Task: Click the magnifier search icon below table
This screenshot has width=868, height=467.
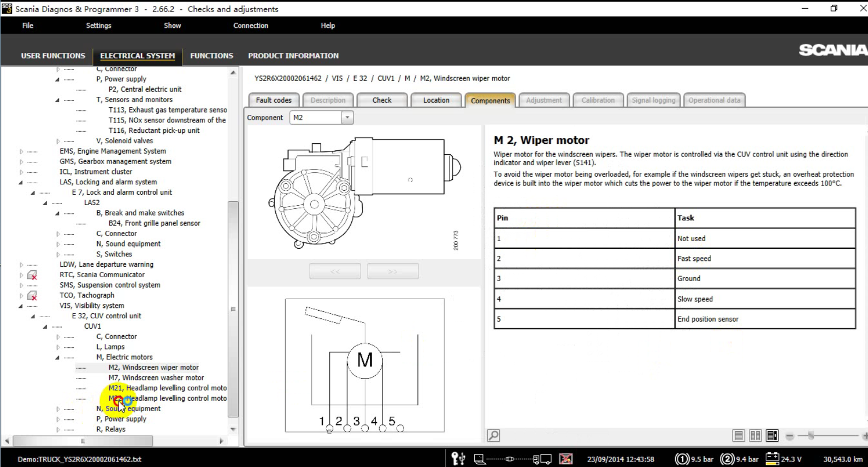Action: (493, 435)
